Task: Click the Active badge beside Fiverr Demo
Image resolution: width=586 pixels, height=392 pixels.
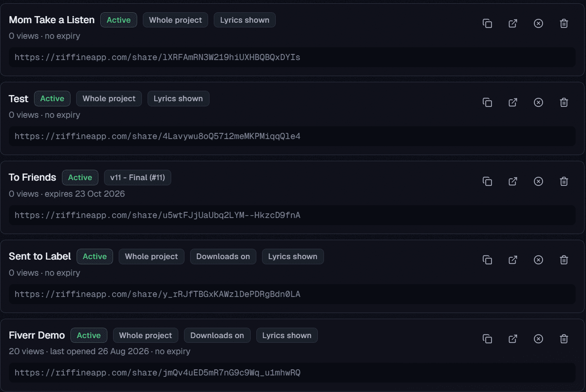Action: pos(89,335)
